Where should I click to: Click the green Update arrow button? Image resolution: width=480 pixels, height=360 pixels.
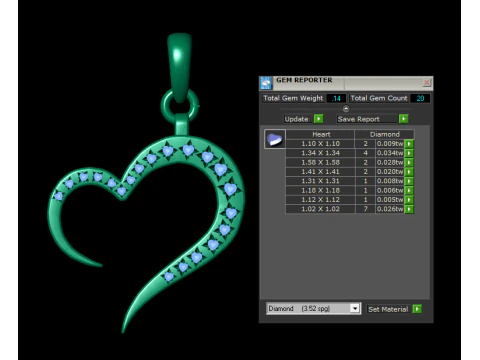tap(319, 119)
